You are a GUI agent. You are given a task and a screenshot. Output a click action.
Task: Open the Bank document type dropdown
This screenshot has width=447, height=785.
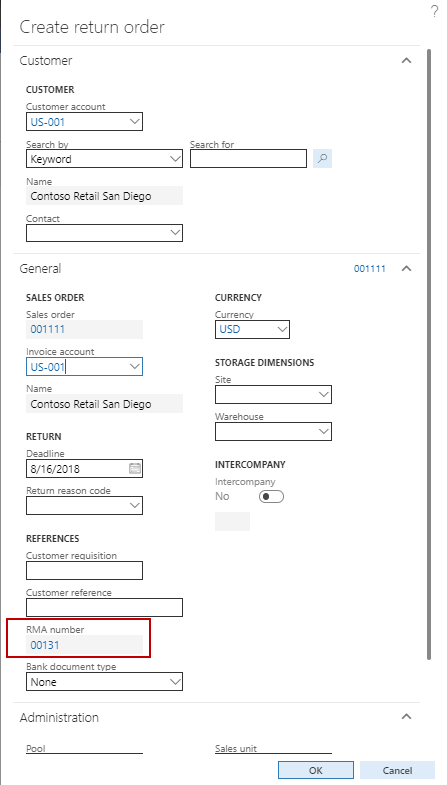click(104, 682)
